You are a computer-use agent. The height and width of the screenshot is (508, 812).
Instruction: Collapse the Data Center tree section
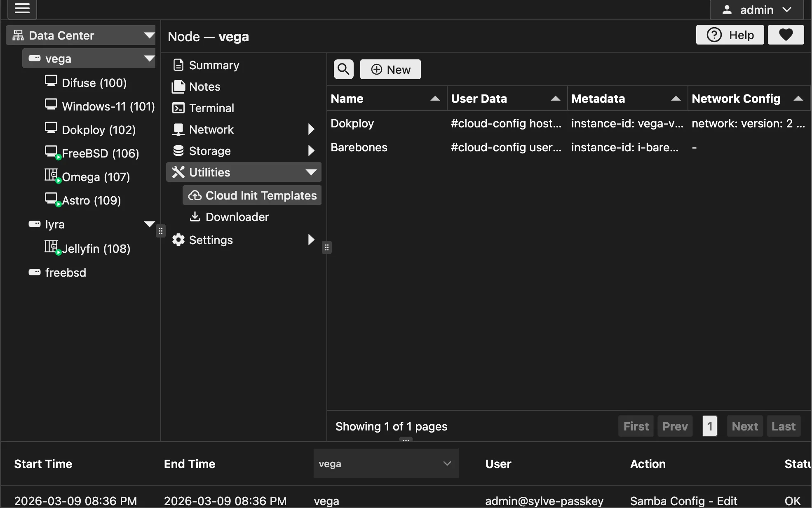(149, 35)
